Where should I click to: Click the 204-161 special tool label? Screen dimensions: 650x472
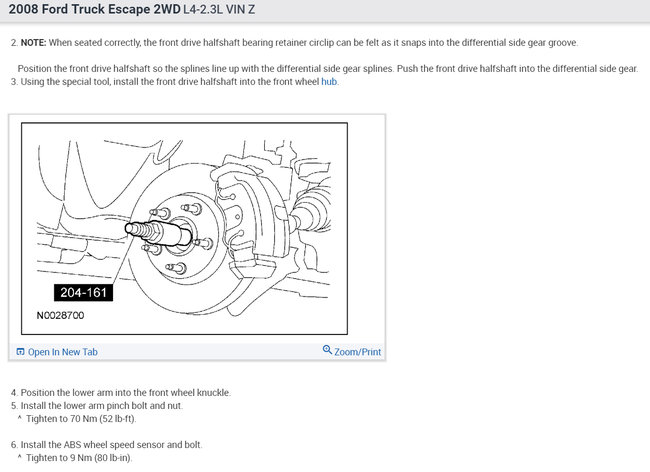[83, 293]
